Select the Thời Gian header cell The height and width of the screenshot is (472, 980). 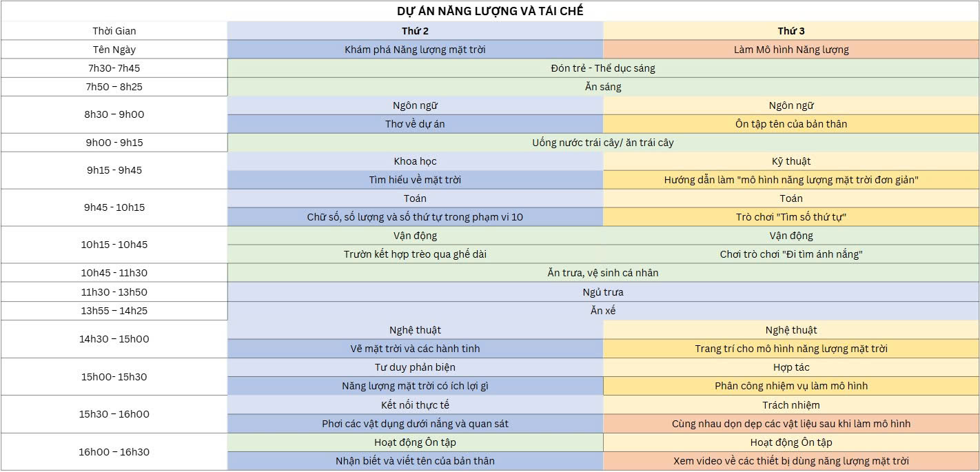(x=114, y=31)
